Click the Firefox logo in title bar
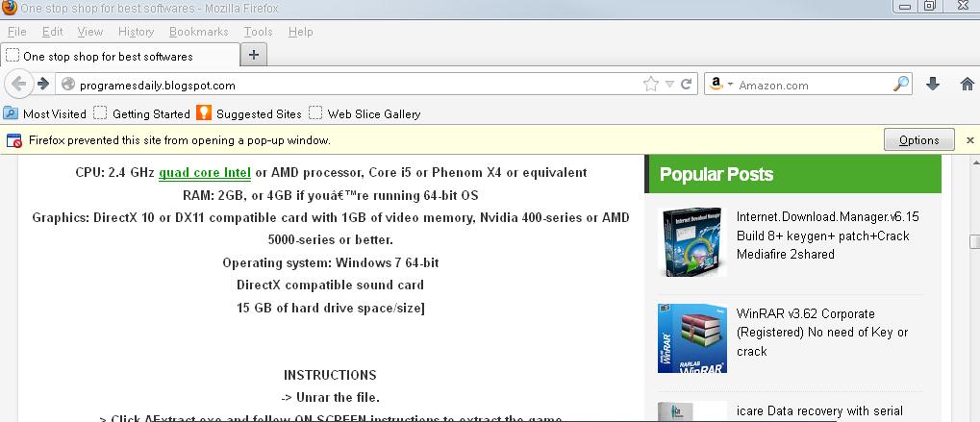Screen dimensions: 980x422 tap(9, 8)
